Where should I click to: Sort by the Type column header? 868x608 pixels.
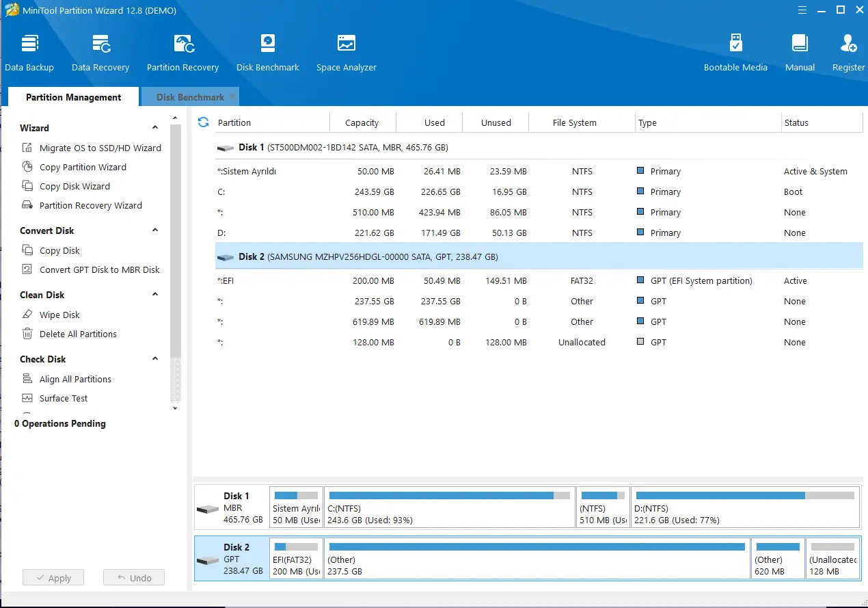(708, 122)
